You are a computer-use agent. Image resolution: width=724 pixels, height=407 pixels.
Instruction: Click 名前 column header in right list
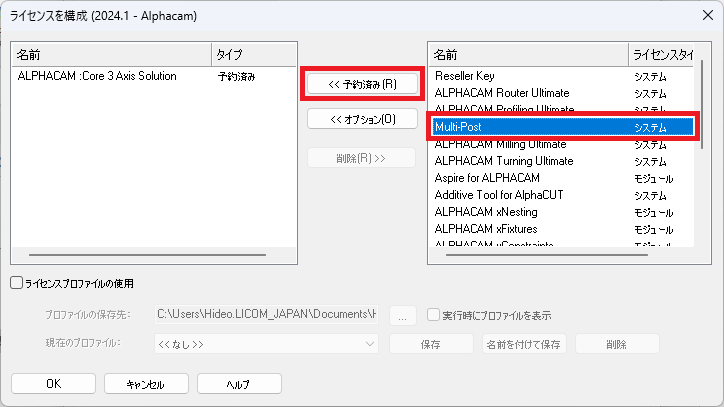529,55
